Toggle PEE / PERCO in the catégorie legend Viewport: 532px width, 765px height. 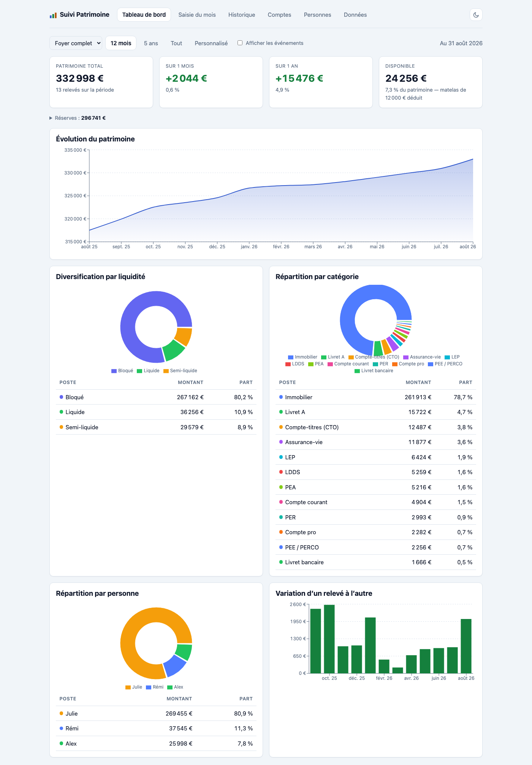(445, 364)
